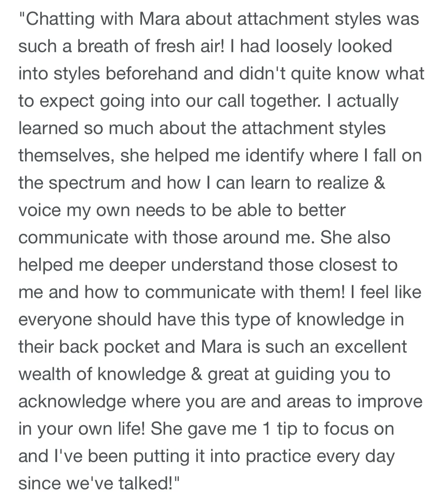This screenshot has width=444, height=504.
Task: Click the phrase "1 tip to focus on"
Action: click(x=327, y=430)
